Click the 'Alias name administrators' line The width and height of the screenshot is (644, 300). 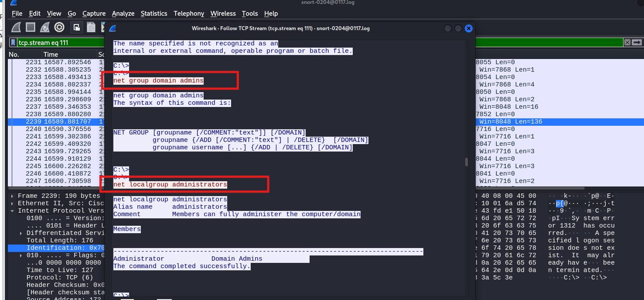coord(170,207)
